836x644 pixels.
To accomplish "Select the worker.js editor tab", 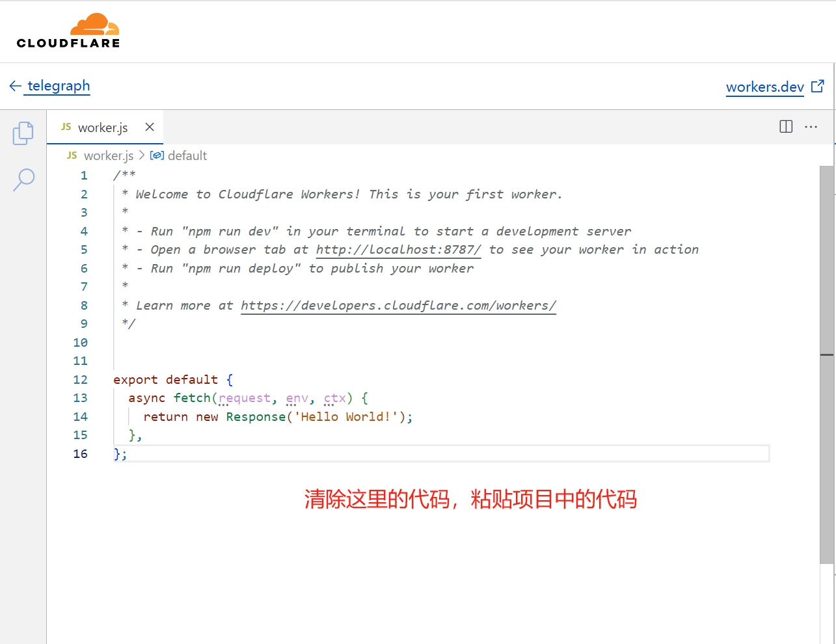I will 102,127.
